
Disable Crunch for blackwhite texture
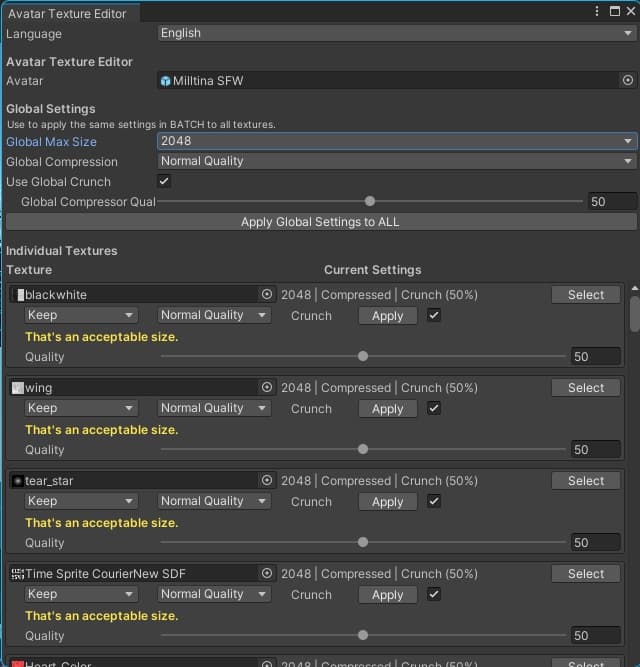click(x=434, y=315)
